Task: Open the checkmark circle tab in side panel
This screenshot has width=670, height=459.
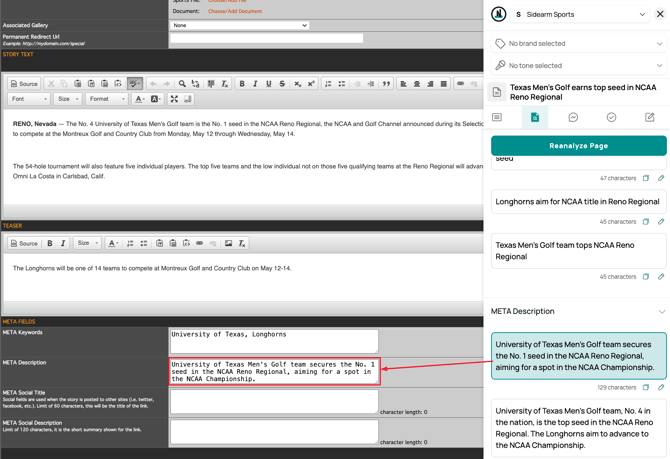Action: point(611,118)
